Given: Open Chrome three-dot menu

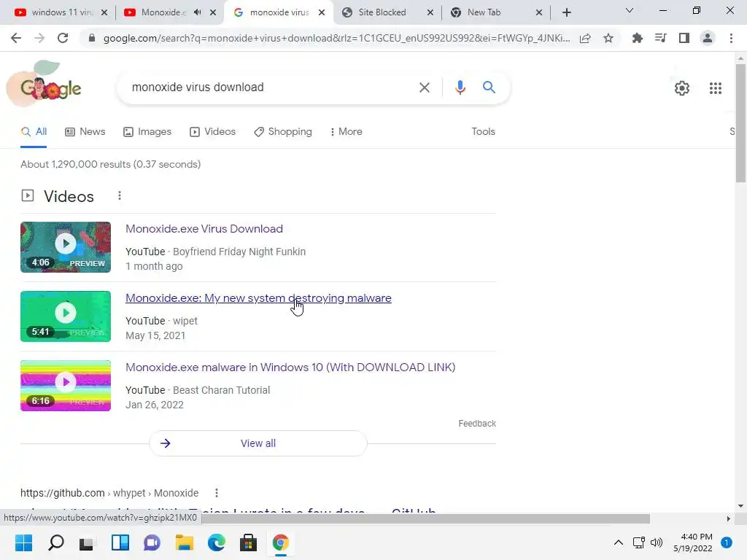Looking at the screenshot, I should click(x=731, y=38).
